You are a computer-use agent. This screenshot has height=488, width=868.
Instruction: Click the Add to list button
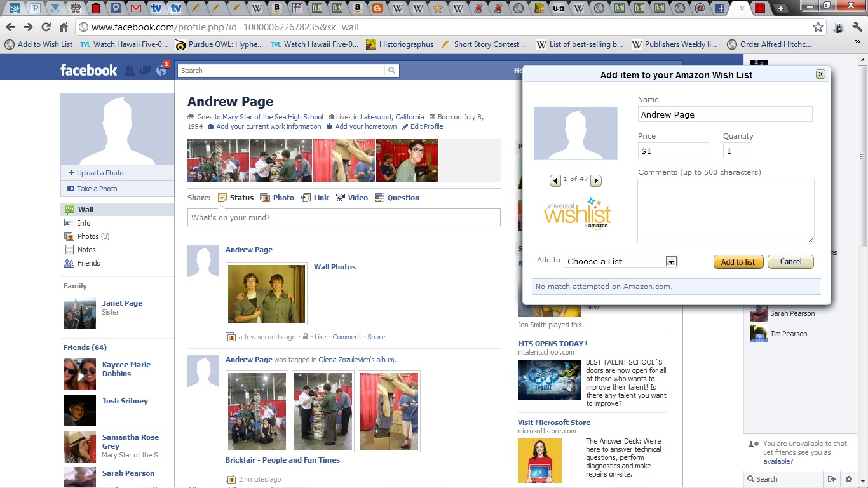click(x=738, y=262)
